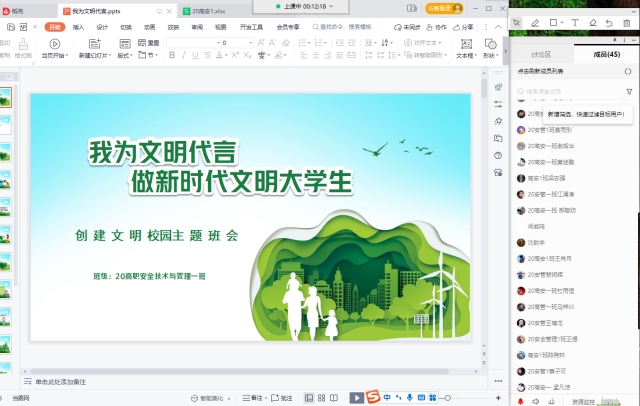This screenshot has width=640, height=406.
Task: Click the member filter funnel icon
Action: click(x=629, y=92)
